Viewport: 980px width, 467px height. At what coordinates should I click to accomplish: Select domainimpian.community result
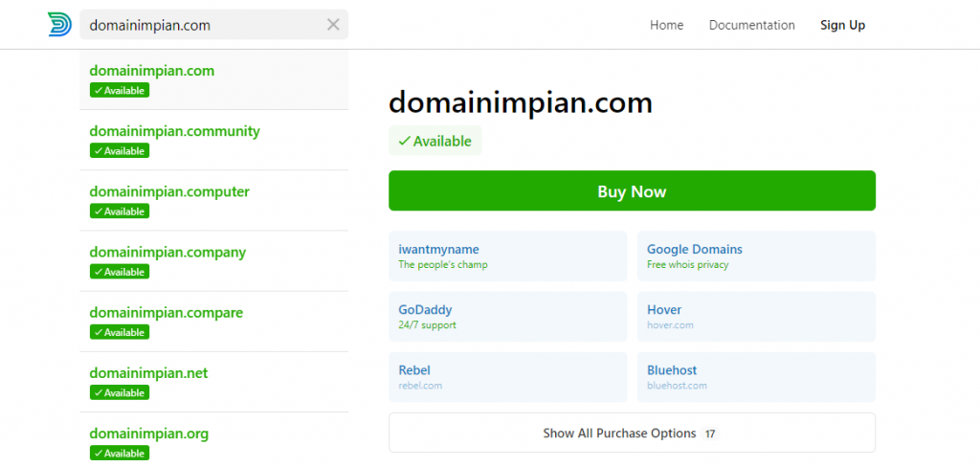213,140
